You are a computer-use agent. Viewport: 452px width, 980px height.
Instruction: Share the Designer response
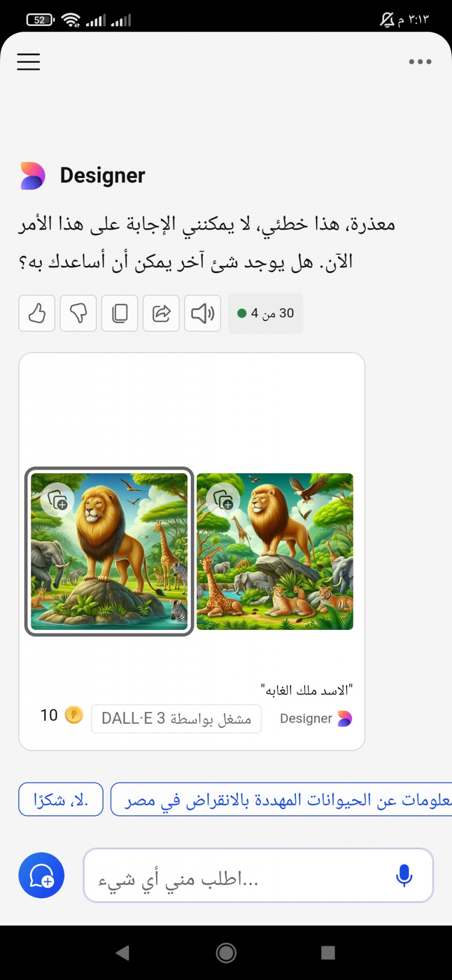(x=161, y=313)
